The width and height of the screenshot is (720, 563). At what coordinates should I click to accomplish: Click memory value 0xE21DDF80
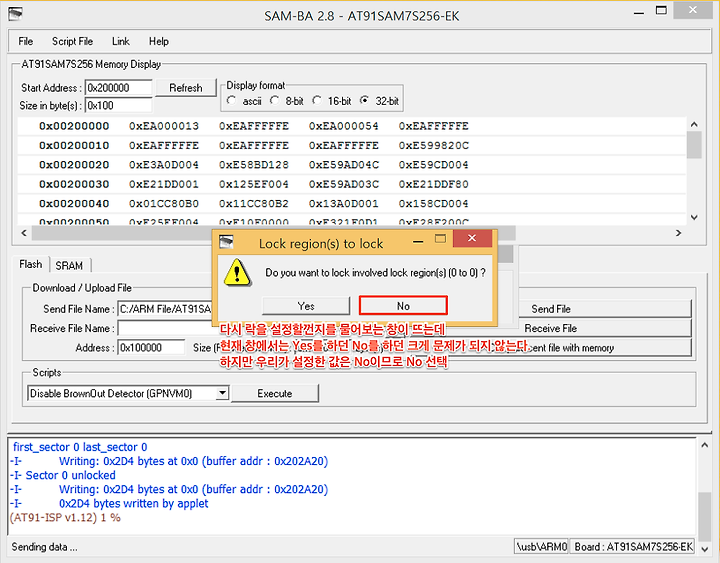point(434,184)
